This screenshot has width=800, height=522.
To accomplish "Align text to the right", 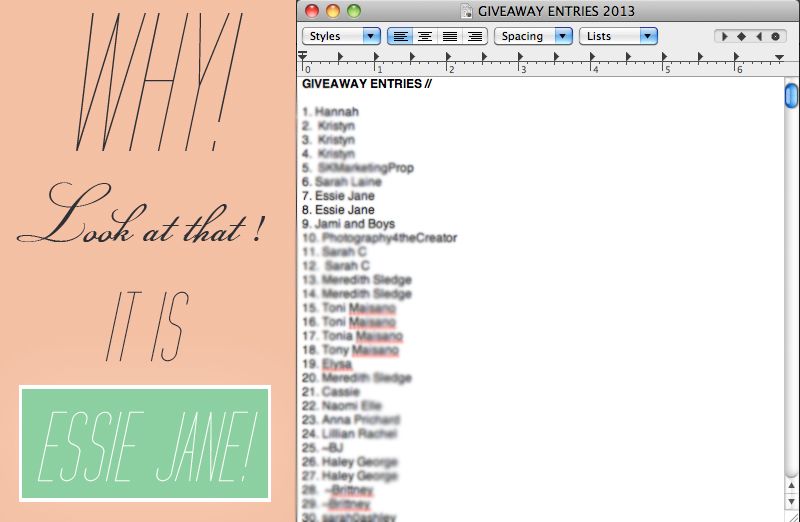I will [474, 36].
